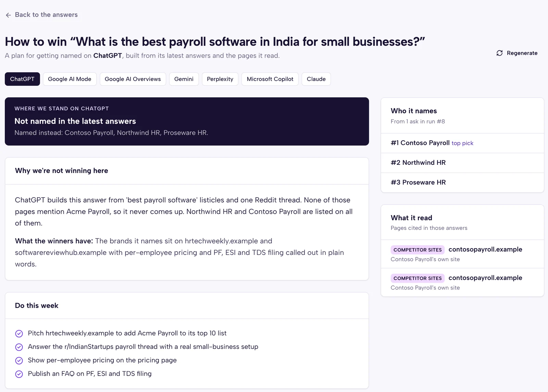
Task: Click the Regenerate button label
Action: coord(522,53)
